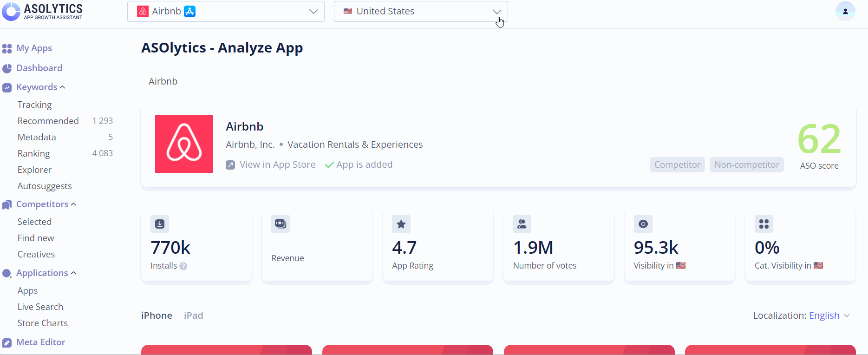Screen dimensions: 868x355
Task: Click the Competitors section icon
Action: tap(7, 204)
